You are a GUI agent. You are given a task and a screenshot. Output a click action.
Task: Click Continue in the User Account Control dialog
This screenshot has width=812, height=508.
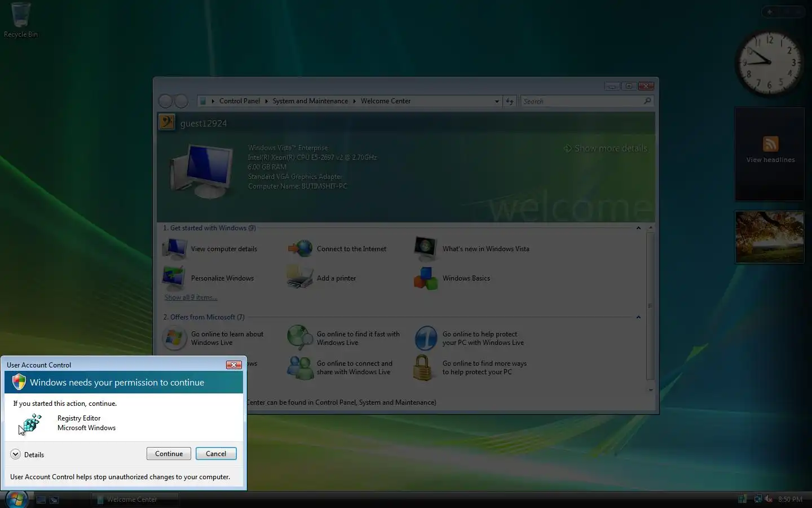[169, 454]
